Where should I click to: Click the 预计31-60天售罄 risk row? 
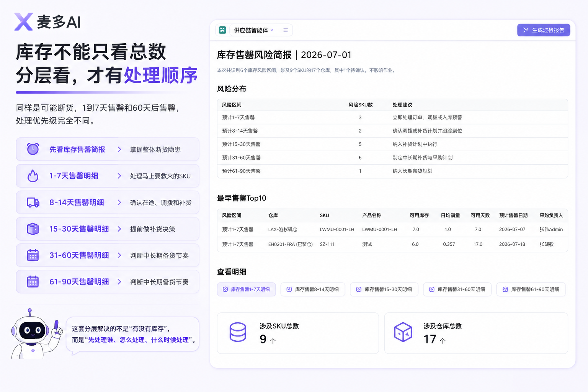pos(392,158)
